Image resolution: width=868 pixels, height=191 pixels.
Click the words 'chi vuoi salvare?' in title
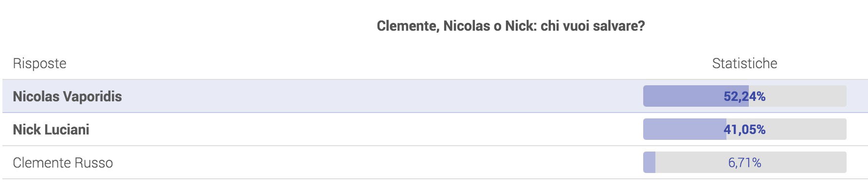click(x=593, y=26)
